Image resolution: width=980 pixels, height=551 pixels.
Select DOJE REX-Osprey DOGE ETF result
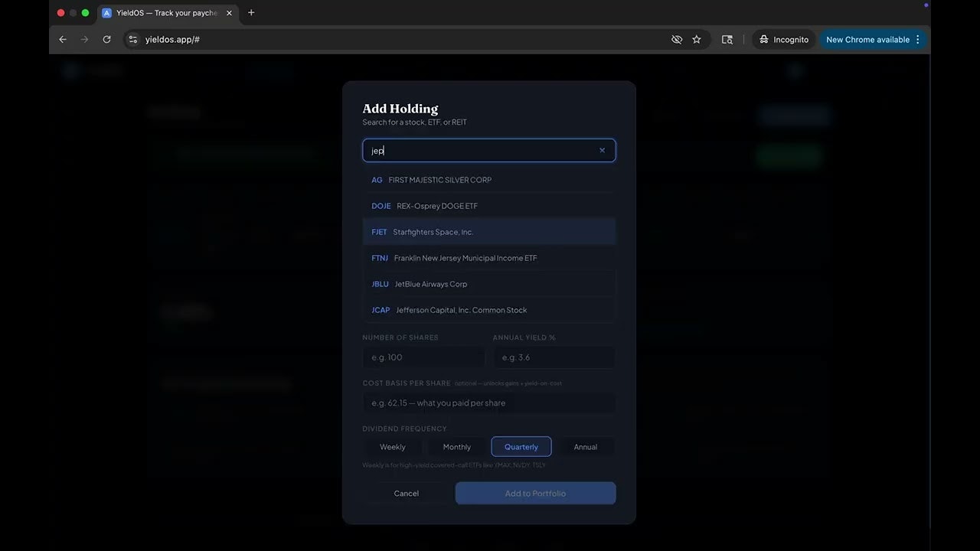coord(488,206)
